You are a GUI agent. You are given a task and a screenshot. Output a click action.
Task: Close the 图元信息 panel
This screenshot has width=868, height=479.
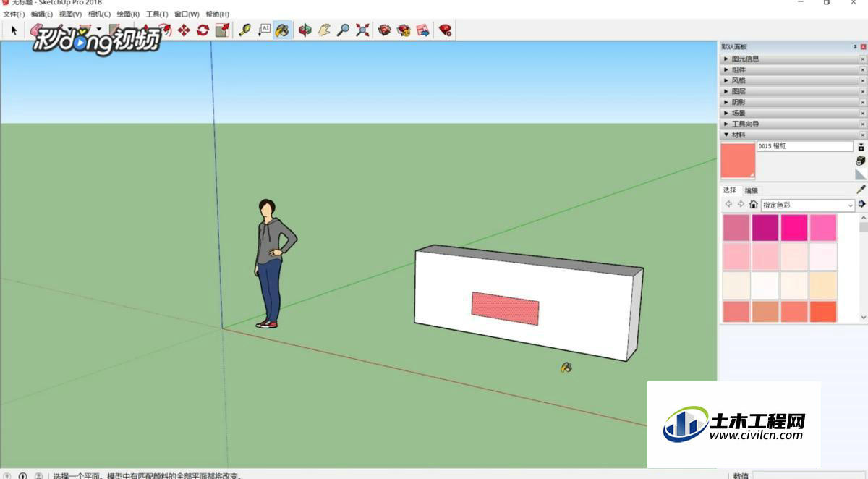tap(863, 59)
